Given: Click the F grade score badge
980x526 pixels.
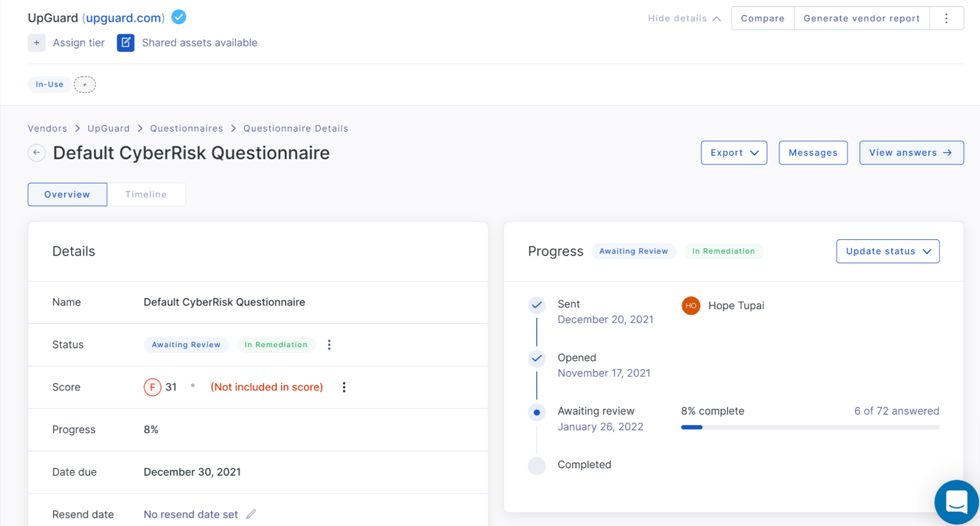Looking at the screenshot, I should [152, 387].
